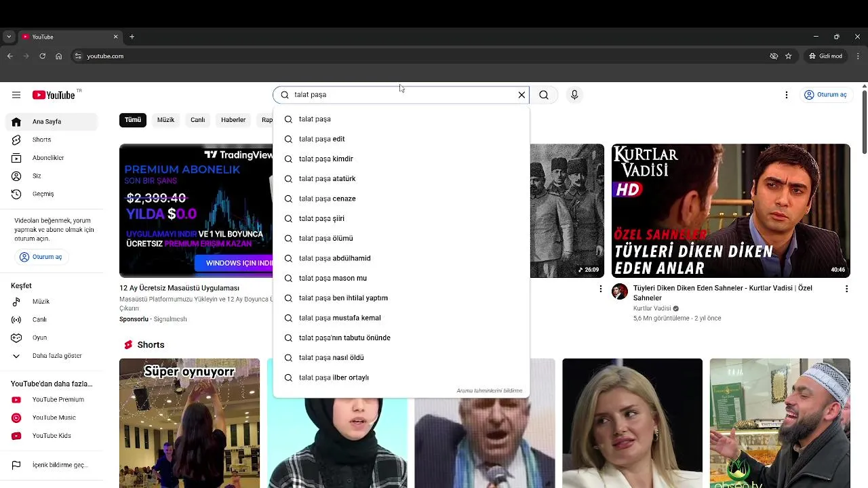Go back in browser
The width and height of the screenshot is (868, 488).
[x=9, y=56]
